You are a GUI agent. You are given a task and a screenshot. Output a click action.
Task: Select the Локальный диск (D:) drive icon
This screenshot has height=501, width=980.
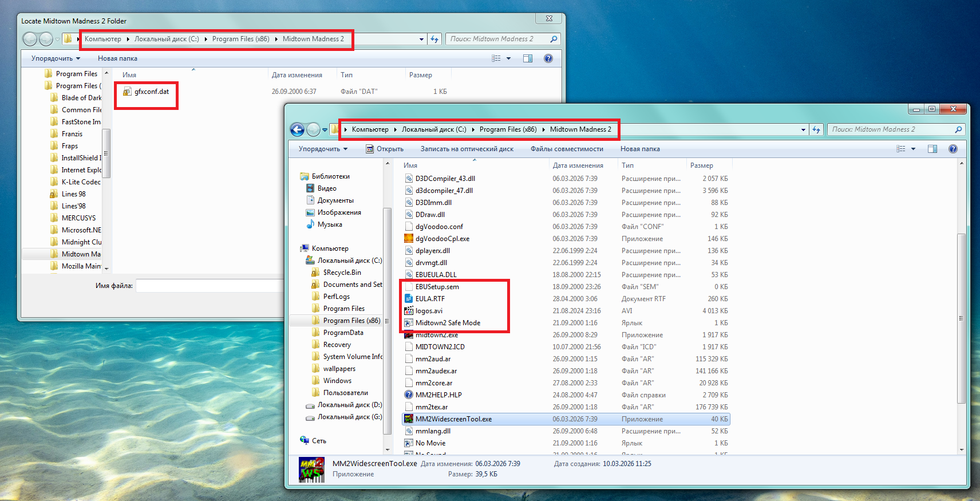(x=310, y=405)
